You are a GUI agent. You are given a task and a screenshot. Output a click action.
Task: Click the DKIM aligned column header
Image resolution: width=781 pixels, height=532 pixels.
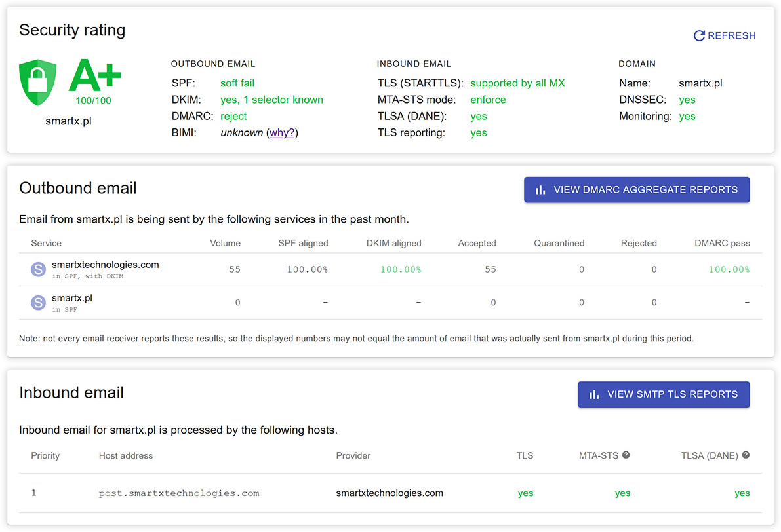(393, 243)
